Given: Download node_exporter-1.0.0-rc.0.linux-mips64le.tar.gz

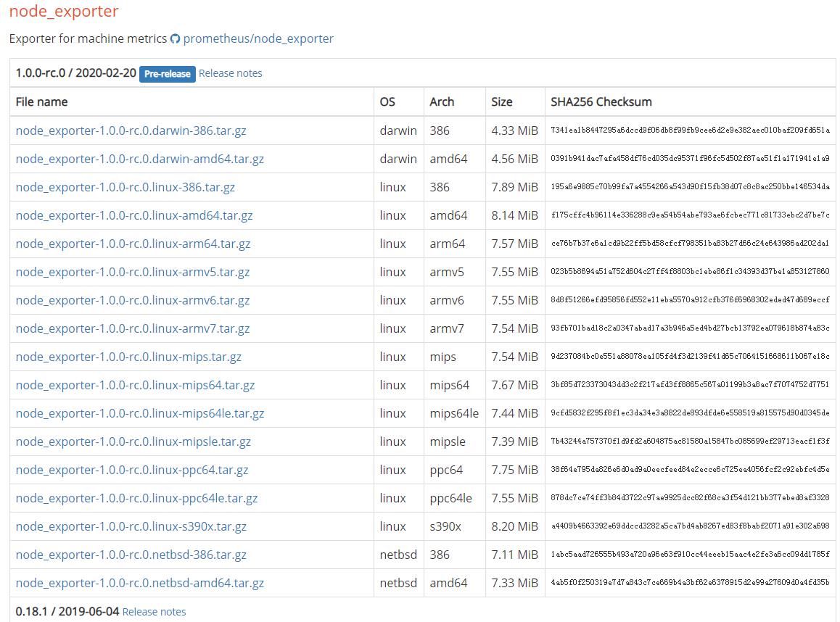Looking at the screenshot, I should pos(140,413).
